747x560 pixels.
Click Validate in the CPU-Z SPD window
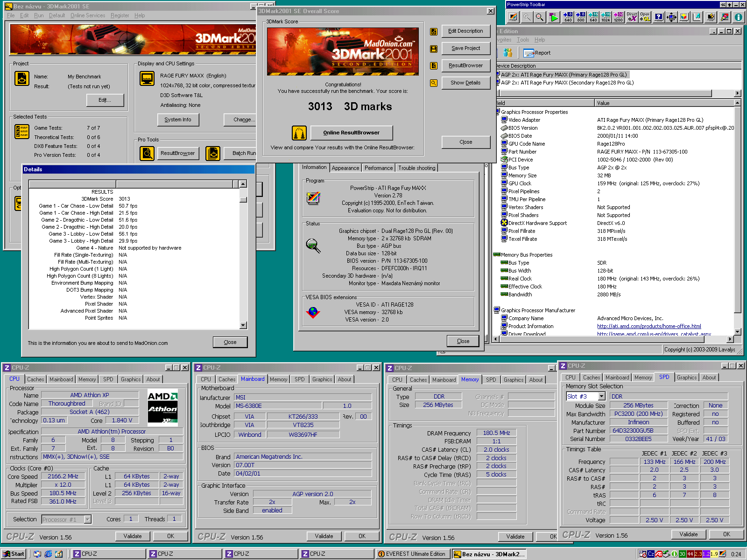pos(689,534)
